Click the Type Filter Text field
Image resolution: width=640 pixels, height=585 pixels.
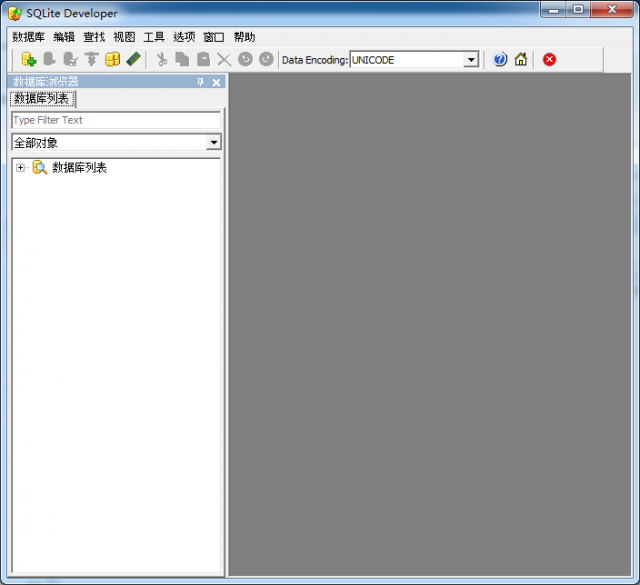pos(115,120)
